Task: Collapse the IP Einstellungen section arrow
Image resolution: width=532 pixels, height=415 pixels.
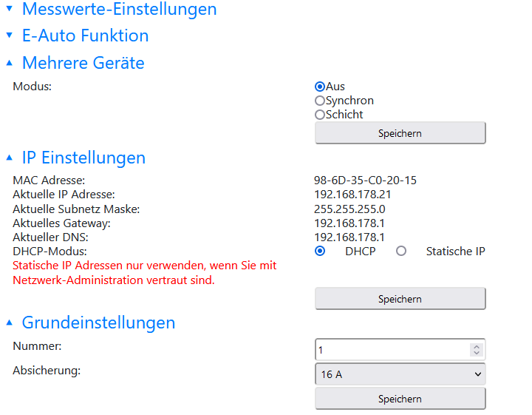Action: coord(10,158)
